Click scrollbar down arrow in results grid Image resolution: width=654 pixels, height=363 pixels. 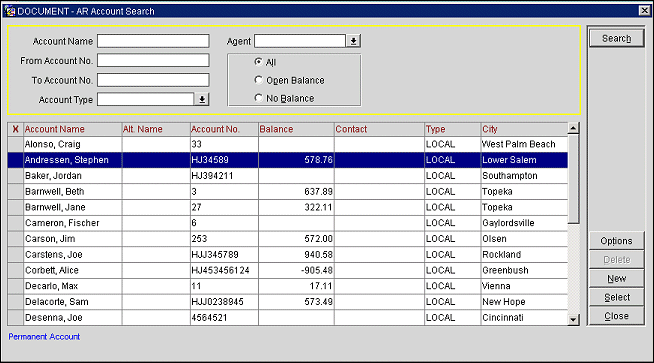573,320
